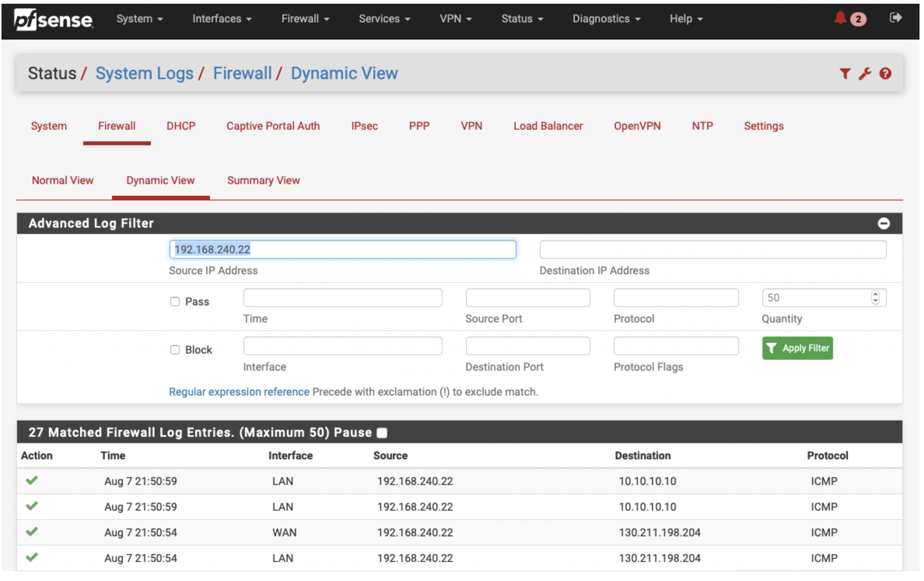Viewport: 924px width, 581px height.
Task: Click the pass checkmark icon in first log row
Action: pyautogui.click(x=32, y=480)
